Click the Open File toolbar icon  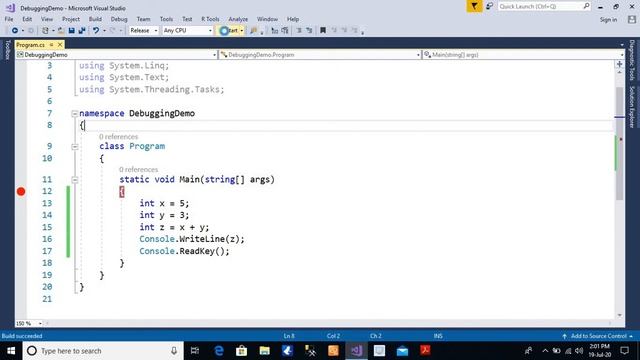[61, 31]
